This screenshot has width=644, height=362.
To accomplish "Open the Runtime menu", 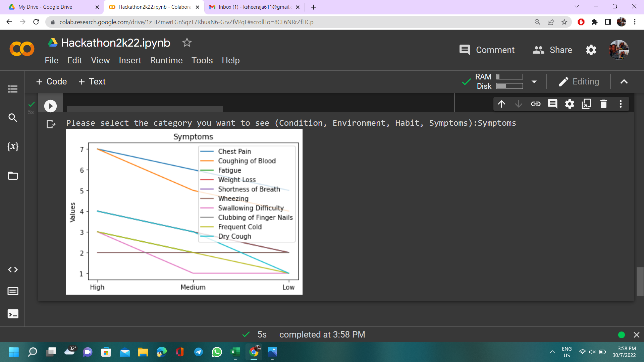I will click(x=166, y=60).
